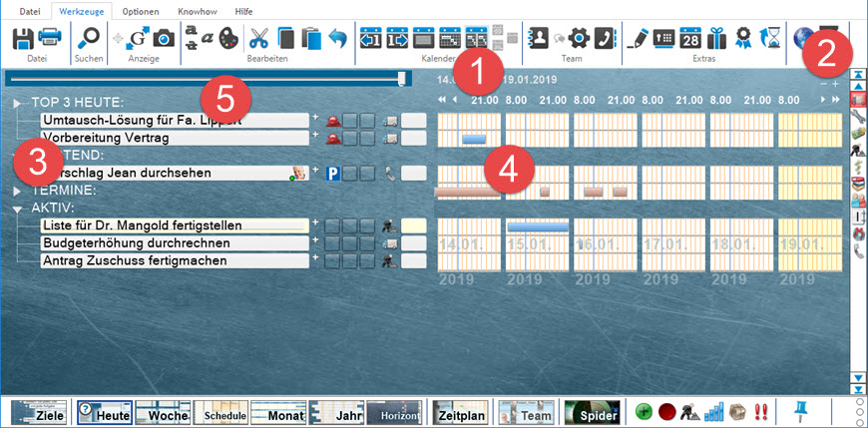Expand the TERMINE section
This screenshot has width=868, height=428.
[18, 190]
